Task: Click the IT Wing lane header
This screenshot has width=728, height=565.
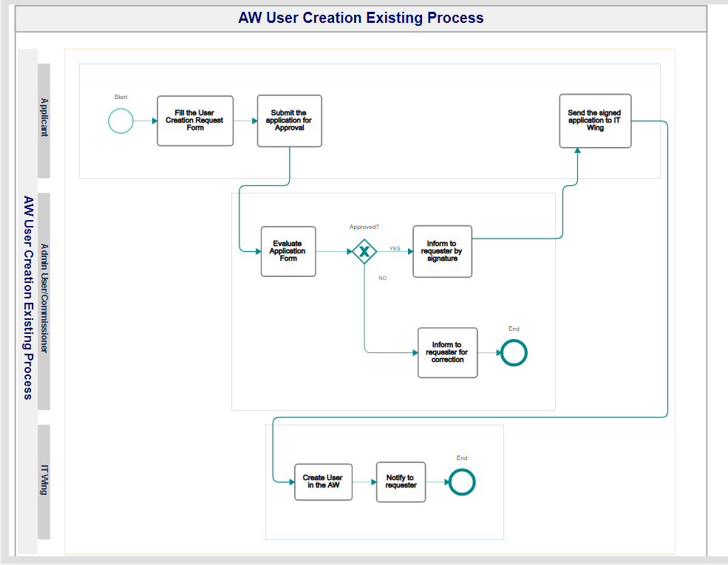Action: 44,482
